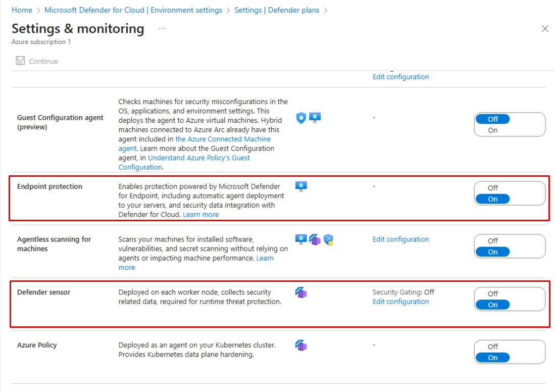Open the ellipsis more options menu
Image resolution: width=555 pixels, height=392 pixels.
pos(162,29)
